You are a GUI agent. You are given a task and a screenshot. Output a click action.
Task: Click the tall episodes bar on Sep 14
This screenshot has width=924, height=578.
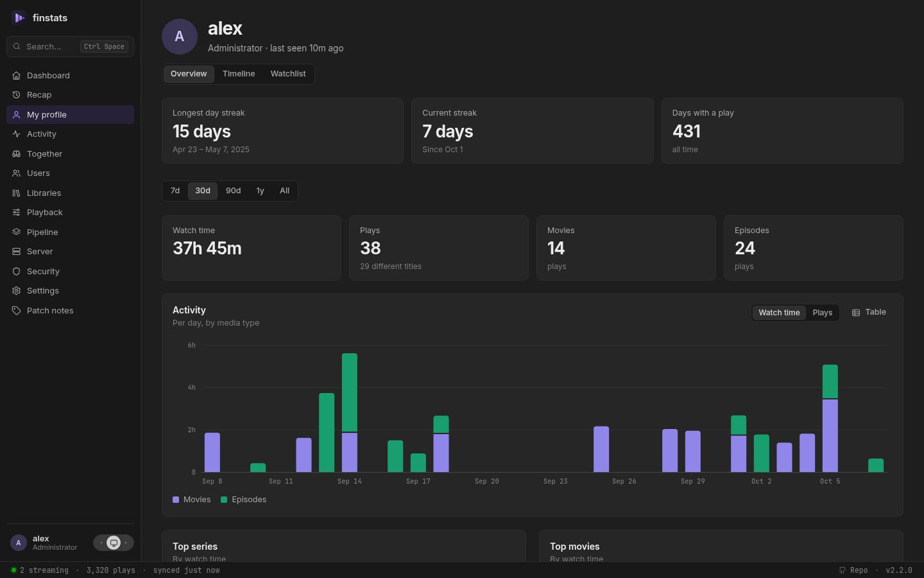350,392
